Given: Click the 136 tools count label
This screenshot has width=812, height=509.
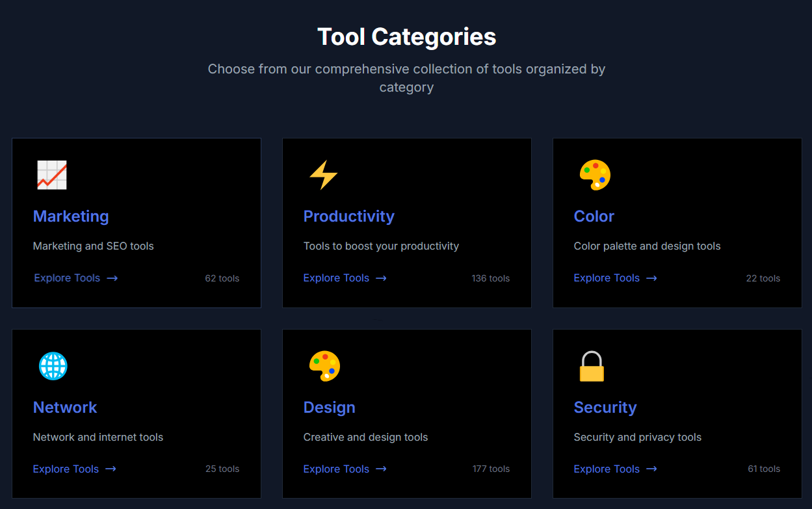Looking at the screenshot, I should coord(491,278).
